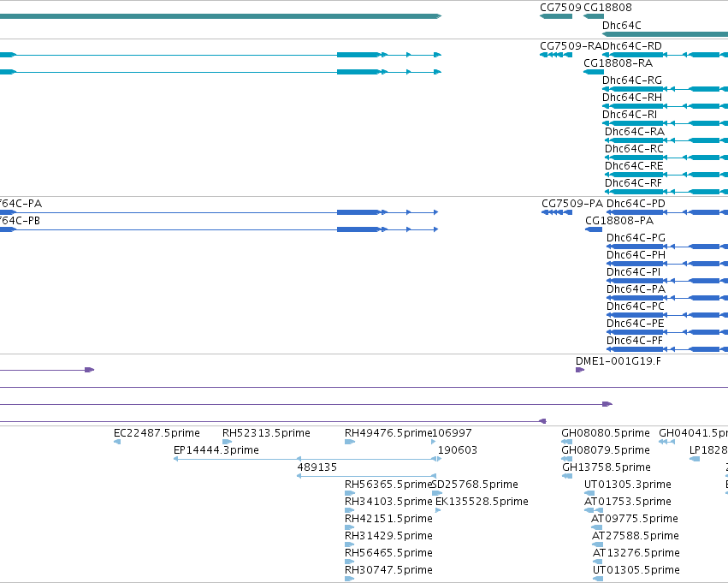Select EST label AT13276.5prime

point(636,554)
